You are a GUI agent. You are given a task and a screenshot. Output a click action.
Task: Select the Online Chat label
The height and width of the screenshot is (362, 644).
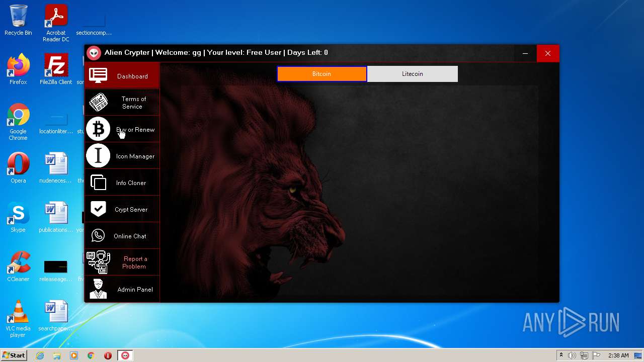[130, 236]
